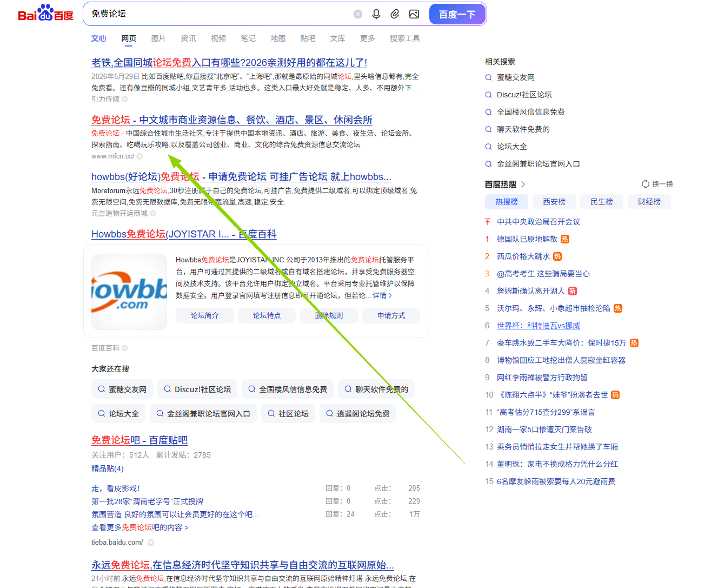Open hot topic 董明珠：家电不换成格力凭什么分红
This screenshot has width=718, height=588.
557,464
